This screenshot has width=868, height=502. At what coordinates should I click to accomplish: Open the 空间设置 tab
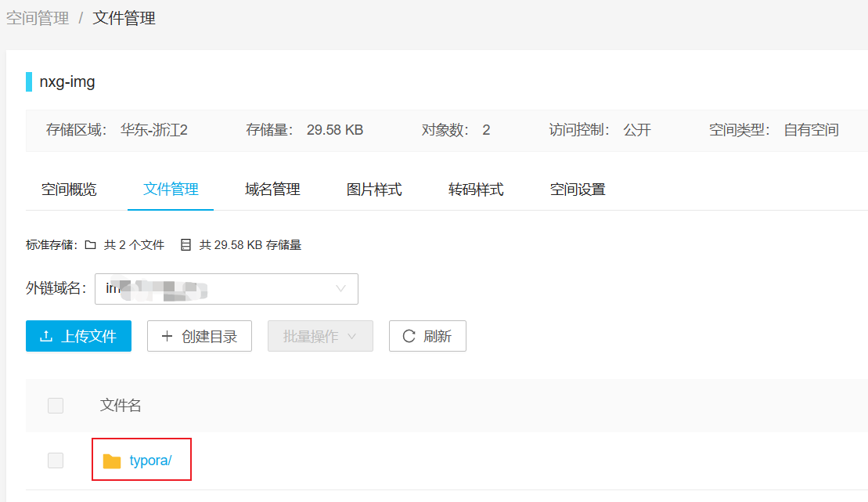(578, 190)
